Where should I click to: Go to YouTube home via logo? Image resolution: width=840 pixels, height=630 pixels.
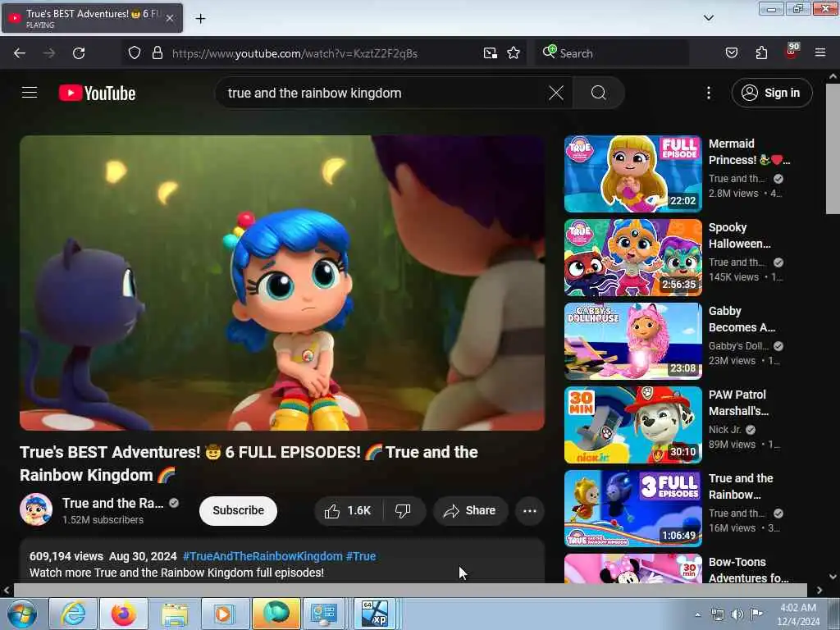click(x=97, y=94)
